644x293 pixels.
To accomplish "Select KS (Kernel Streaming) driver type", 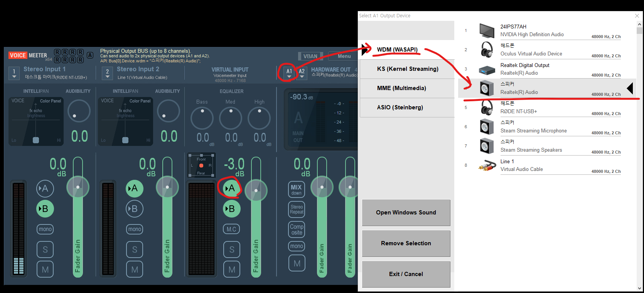I will (x=407, y=69).
